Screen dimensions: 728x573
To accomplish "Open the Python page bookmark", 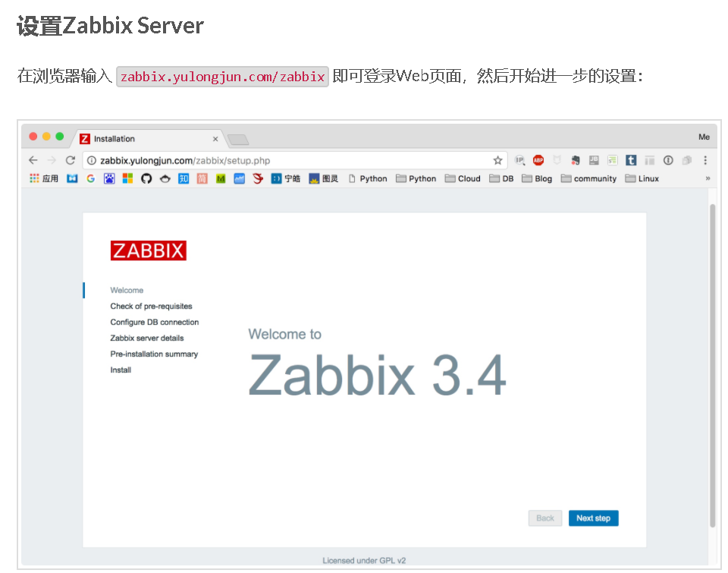I will click(368, 178).
